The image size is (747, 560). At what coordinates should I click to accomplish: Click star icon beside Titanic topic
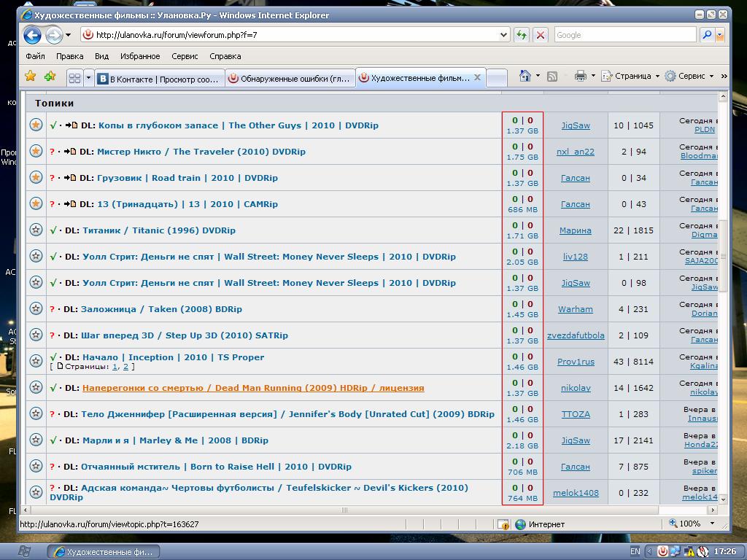(x=36, y=230)
